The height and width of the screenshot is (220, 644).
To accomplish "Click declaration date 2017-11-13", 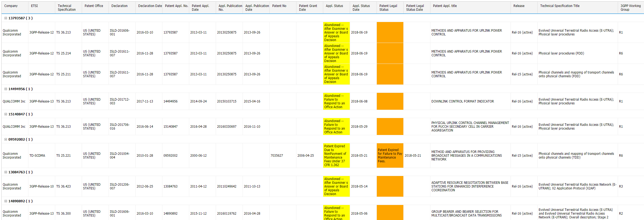I will tap(145, 101).
